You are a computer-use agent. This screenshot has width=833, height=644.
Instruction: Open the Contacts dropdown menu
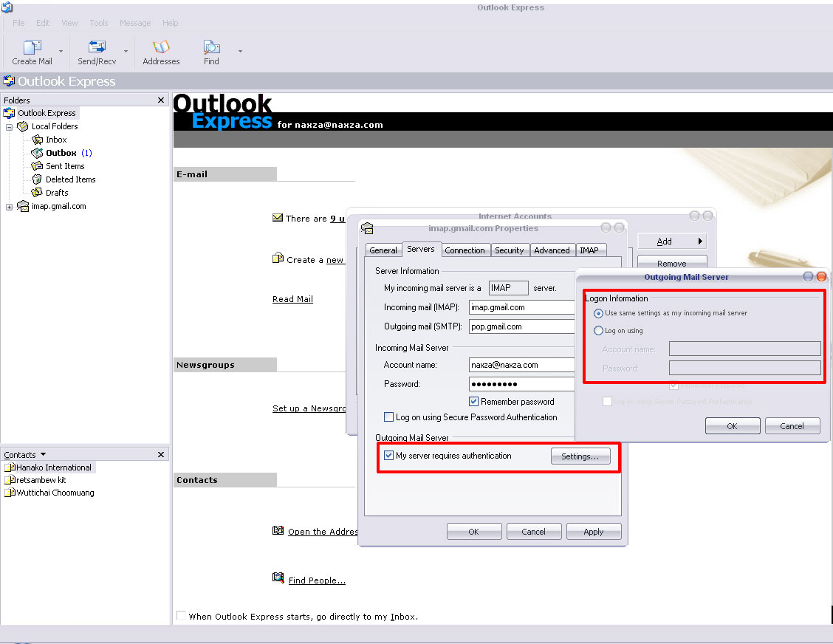coord(43,454)
